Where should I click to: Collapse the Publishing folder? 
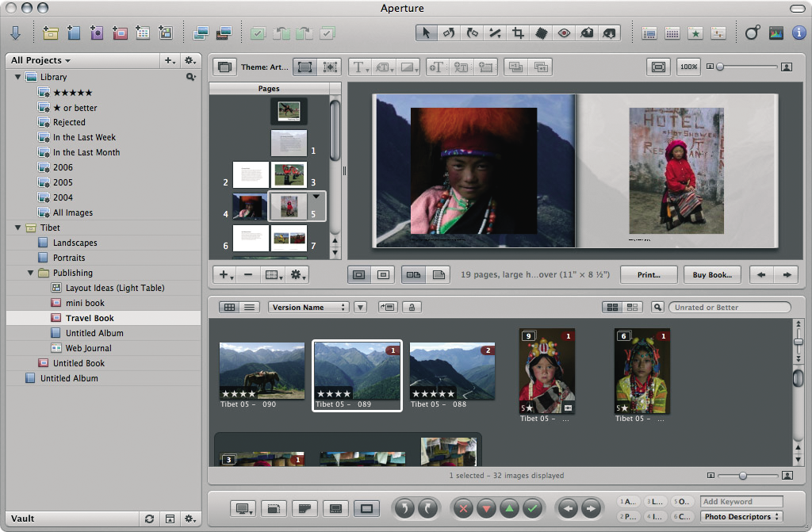[x=30, y=273]
